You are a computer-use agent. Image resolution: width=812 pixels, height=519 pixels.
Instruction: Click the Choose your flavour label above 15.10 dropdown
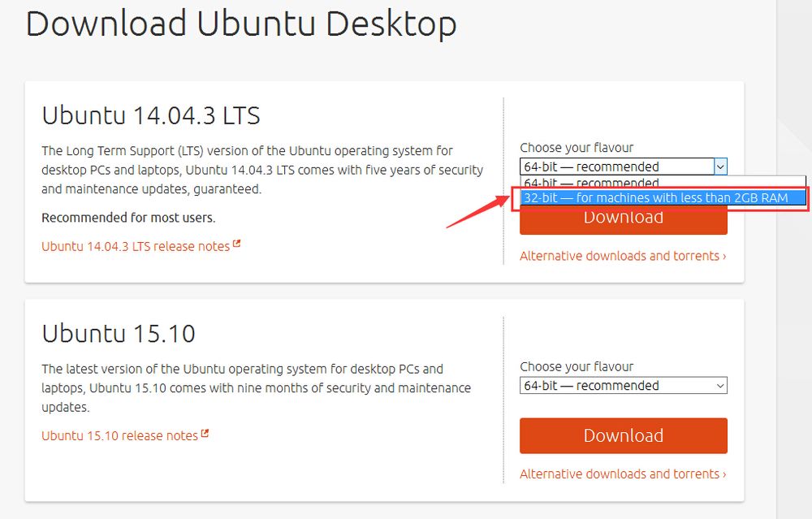(577, 367)
